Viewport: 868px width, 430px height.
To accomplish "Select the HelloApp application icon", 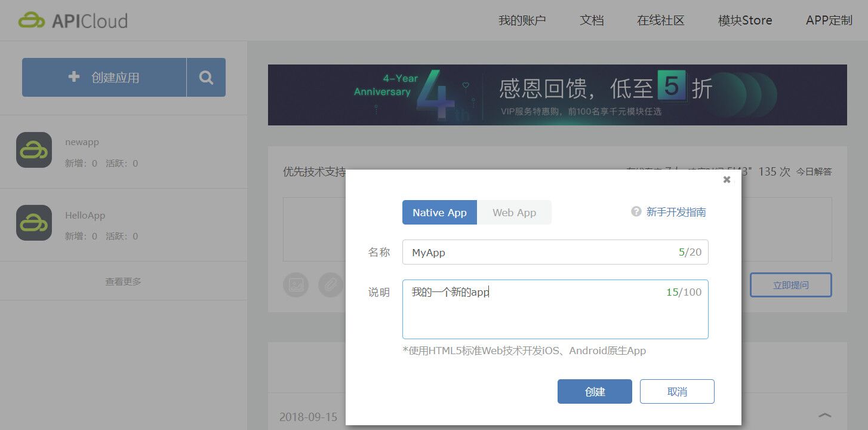I will (x=34, y=223).
